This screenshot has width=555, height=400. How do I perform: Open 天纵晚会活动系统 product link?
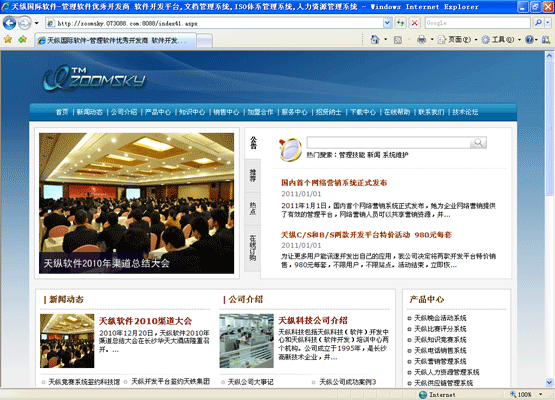pyautogui.click(x=440, y=318)
